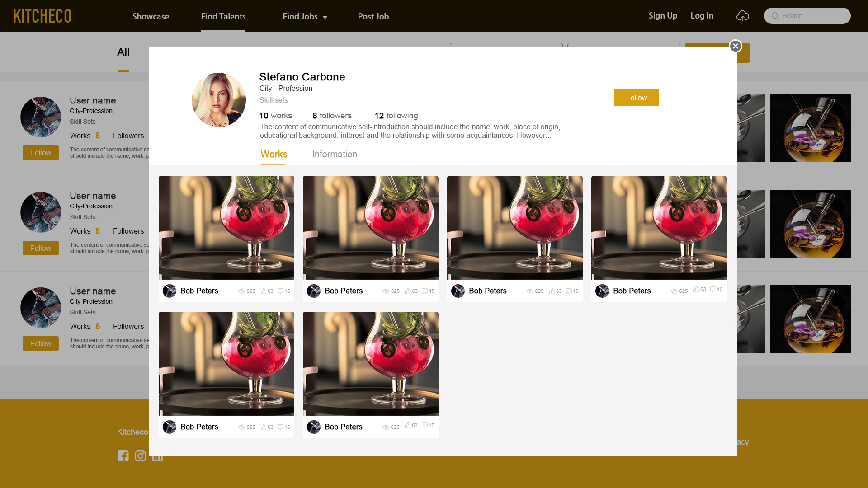The height and width of the screenshot is (488, 868).
Task: Click views eye icon on third cocktail card
Action: 530,291
